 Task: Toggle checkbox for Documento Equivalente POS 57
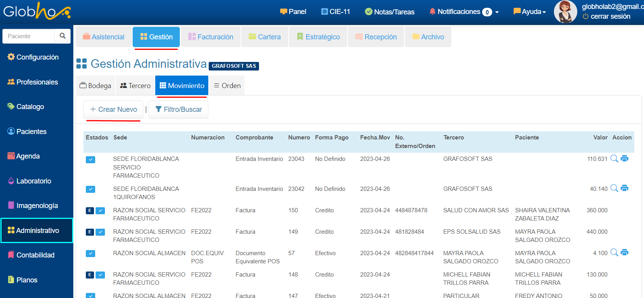(90, 254)
